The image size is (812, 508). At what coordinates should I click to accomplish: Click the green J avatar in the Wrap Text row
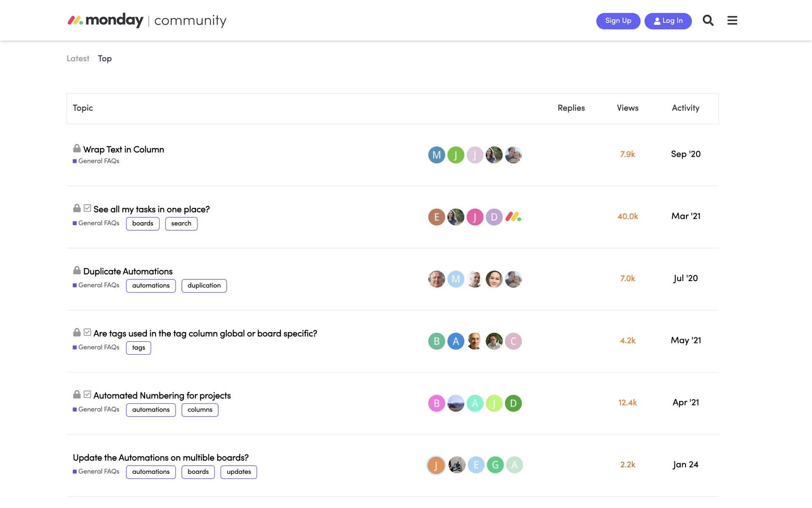[x=455, y=155]
